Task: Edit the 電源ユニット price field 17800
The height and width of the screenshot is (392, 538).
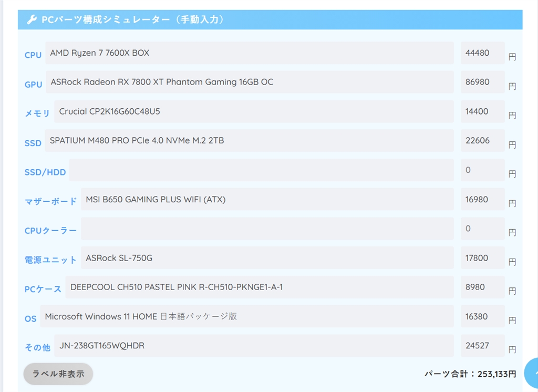Action: click(x=482, y=258)
